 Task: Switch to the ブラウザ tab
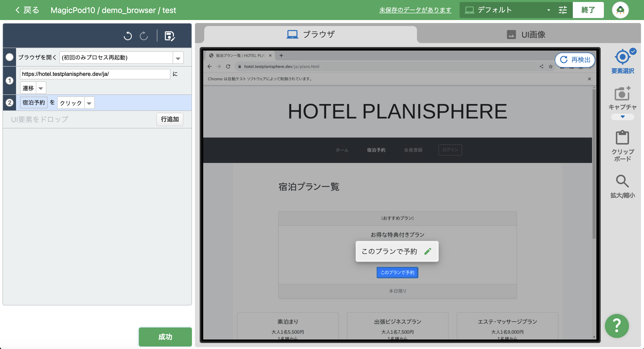311,34
